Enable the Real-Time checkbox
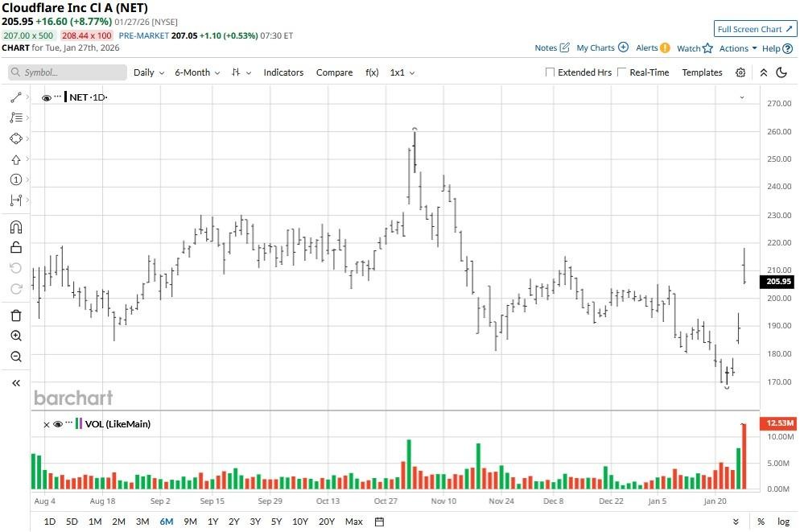 tap(621, 72)
